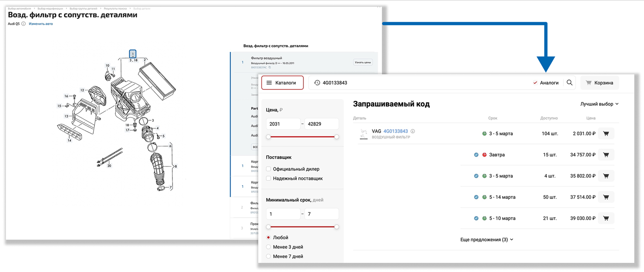This screenshot has height=272, width=644.
Task: Click the Изменить авто link
Action: point(40,24)
